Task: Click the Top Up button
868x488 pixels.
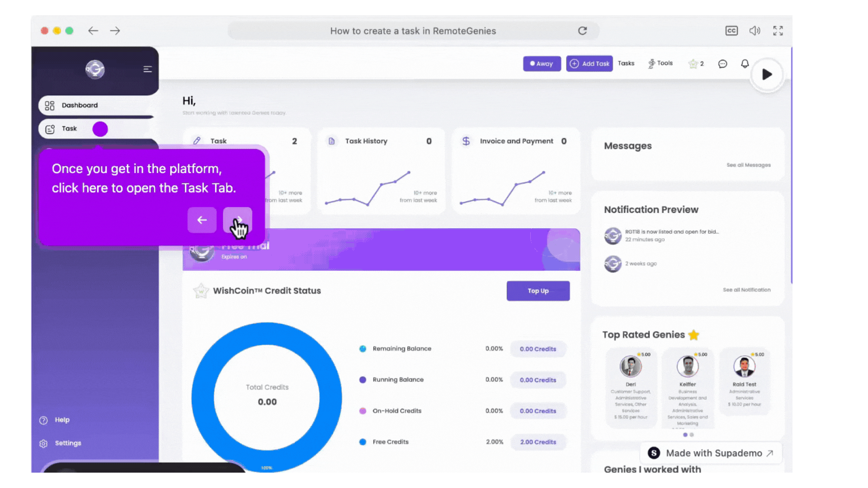Action: tap(538, 291)
